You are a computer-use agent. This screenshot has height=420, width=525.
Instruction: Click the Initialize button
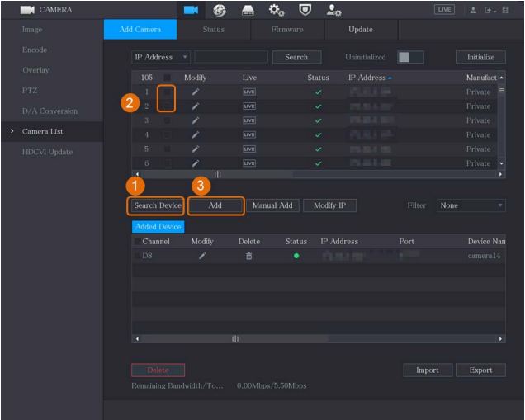[480, 57]
